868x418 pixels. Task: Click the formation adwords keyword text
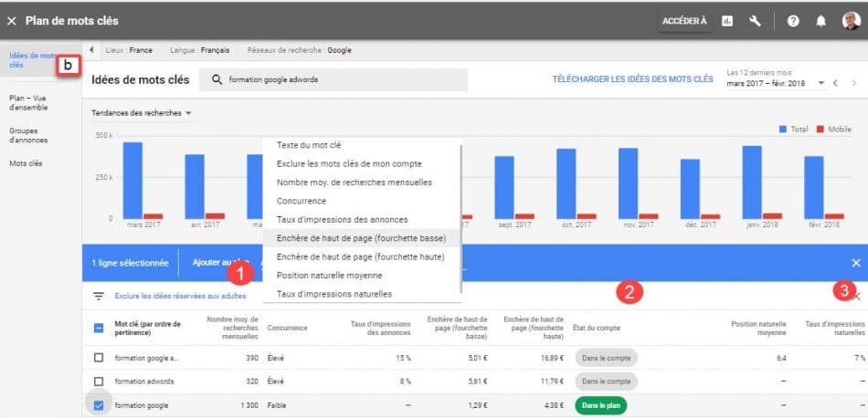point(144,381)
